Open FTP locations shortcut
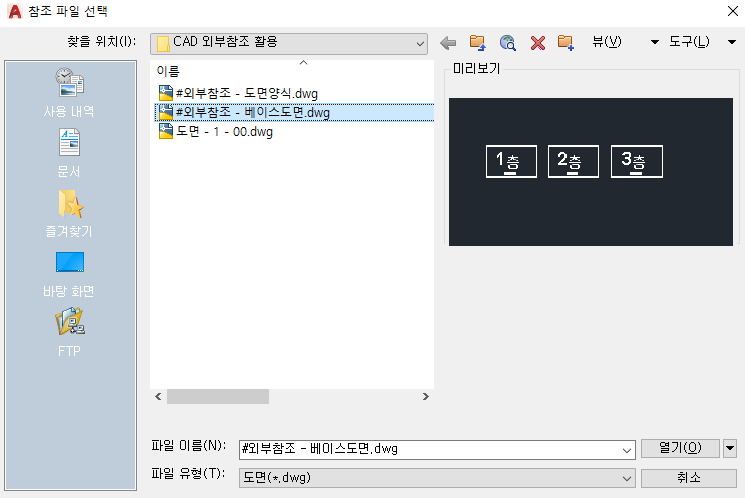This screenshot has width=745, height=498. (x=69, y=332)
